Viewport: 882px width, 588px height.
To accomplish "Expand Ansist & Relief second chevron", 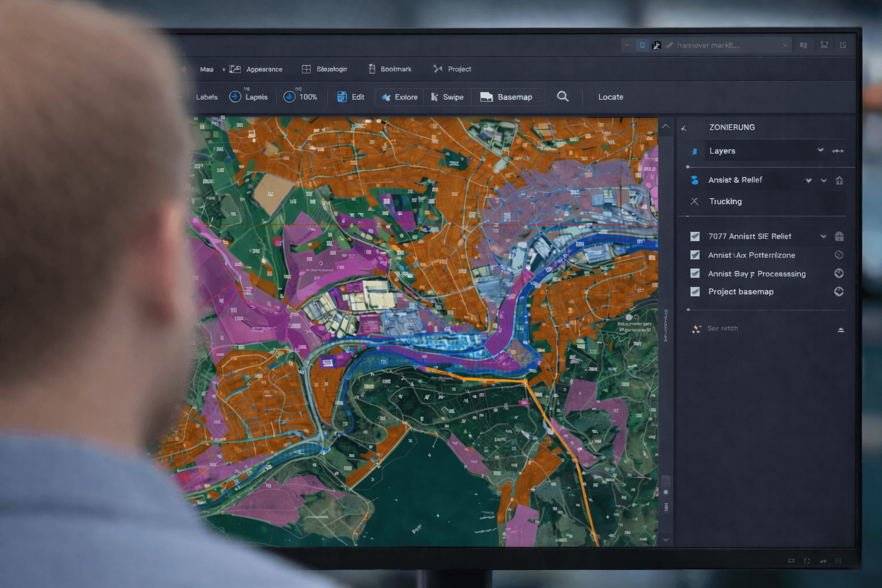I will point(824,180).
